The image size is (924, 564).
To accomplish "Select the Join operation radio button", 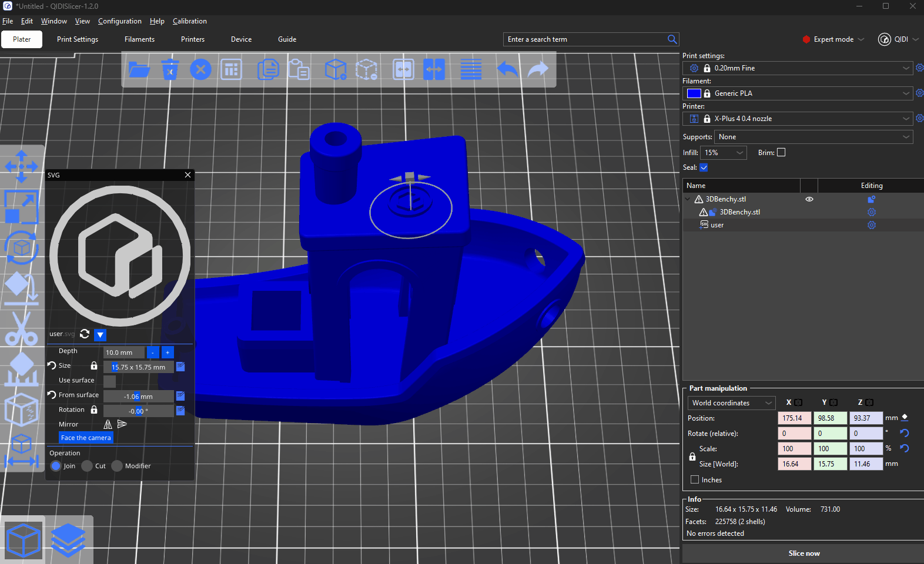I will (x=56, y=466).
